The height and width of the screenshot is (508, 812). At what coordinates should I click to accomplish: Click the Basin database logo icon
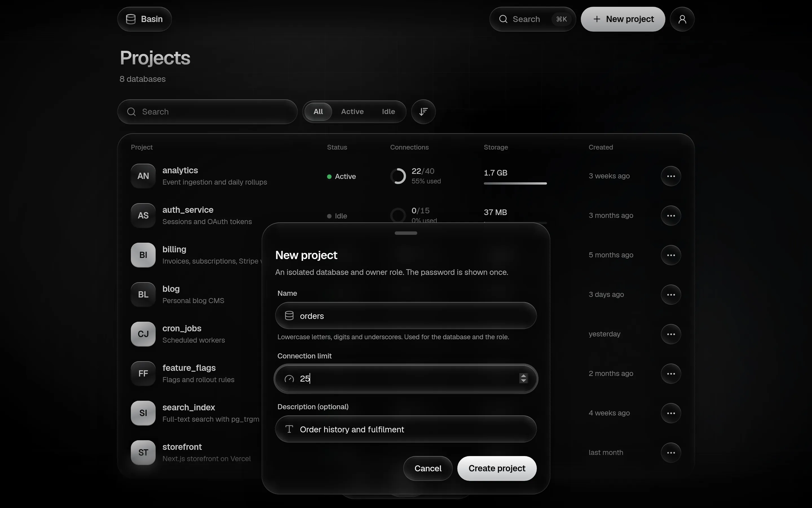[131, 19]
